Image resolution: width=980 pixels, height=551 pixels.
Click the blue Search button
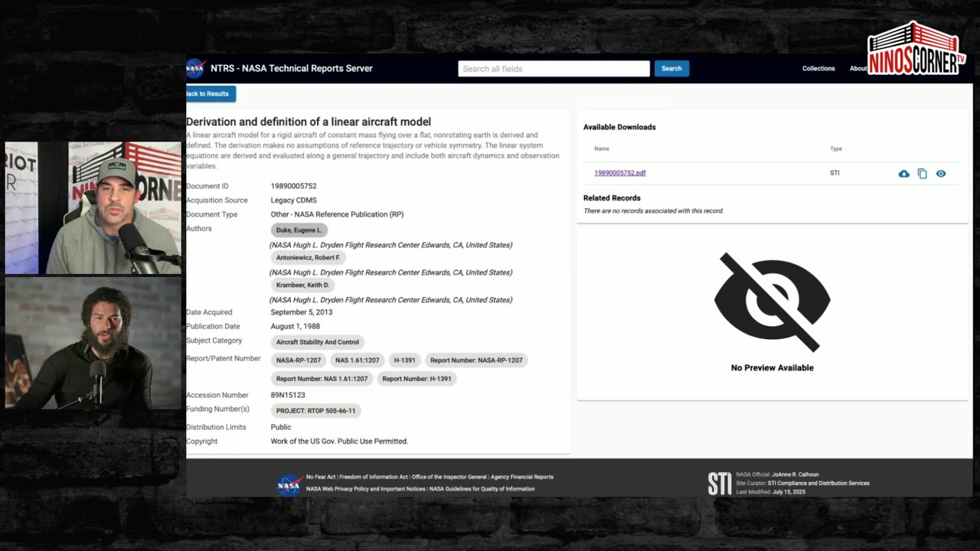coord(671,69)
